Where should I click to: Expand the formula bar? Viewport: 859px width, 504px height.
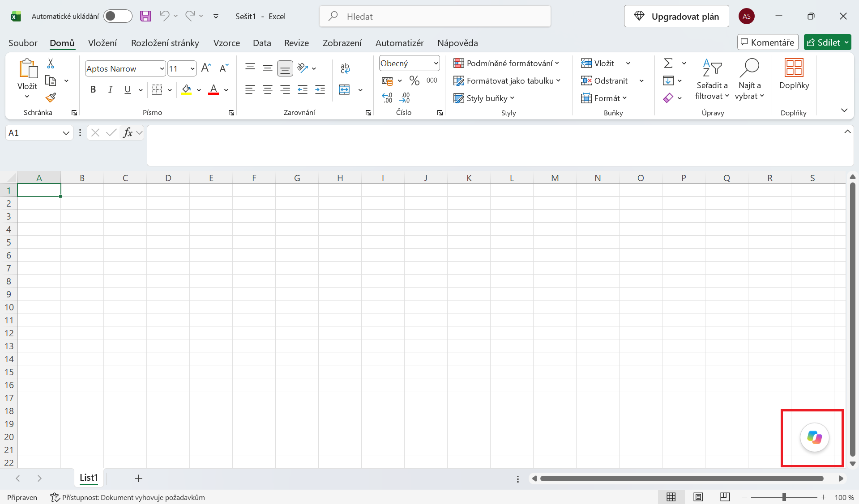[x=847, y=131]
